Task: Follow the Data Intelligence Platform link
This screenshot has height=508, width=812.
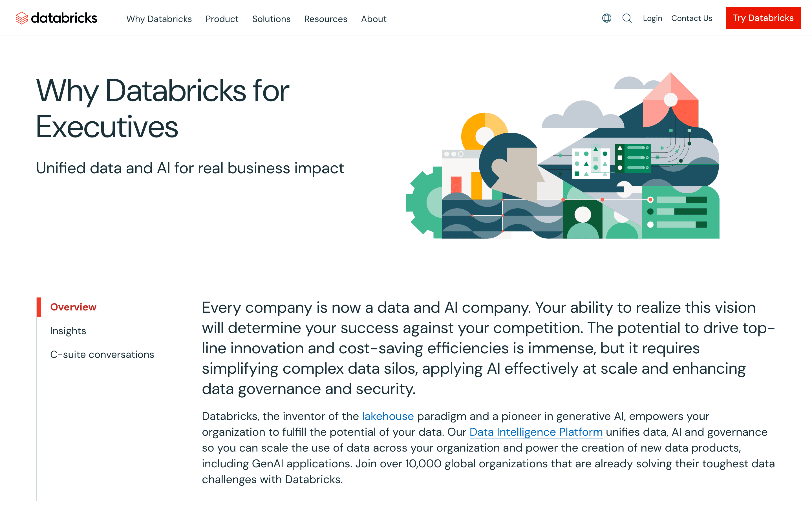Action: pos(536,432)
